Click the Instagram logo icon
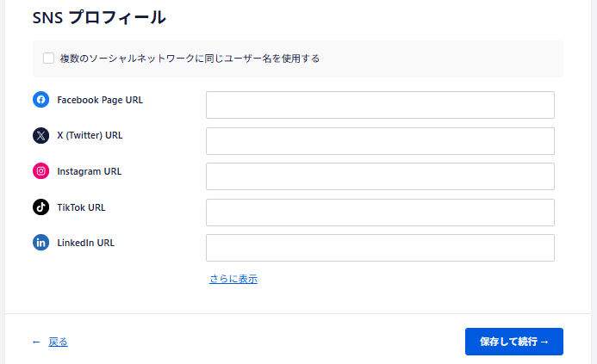Viewport: 597px width, 364px height. [x=40, y=171]
